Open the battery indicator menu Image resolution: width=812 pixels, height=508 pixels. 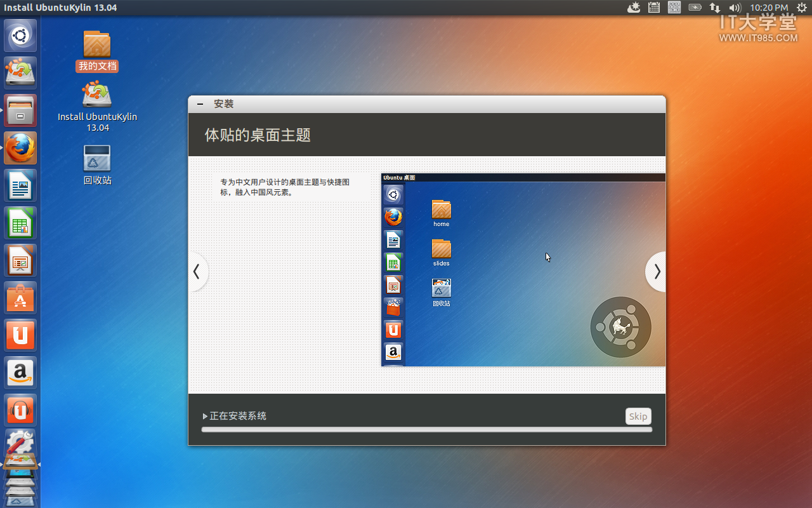click(x=695, y=8)
